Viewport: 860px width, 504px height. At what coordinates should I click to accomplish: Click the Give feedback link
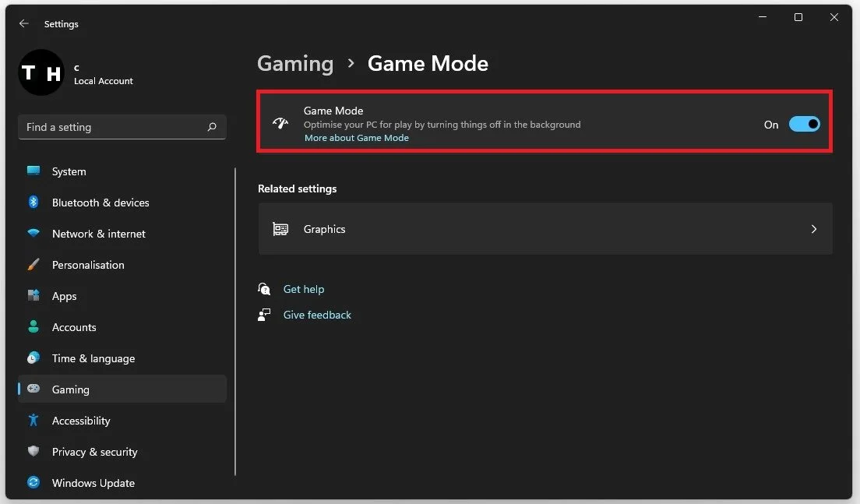click(317, 315)
